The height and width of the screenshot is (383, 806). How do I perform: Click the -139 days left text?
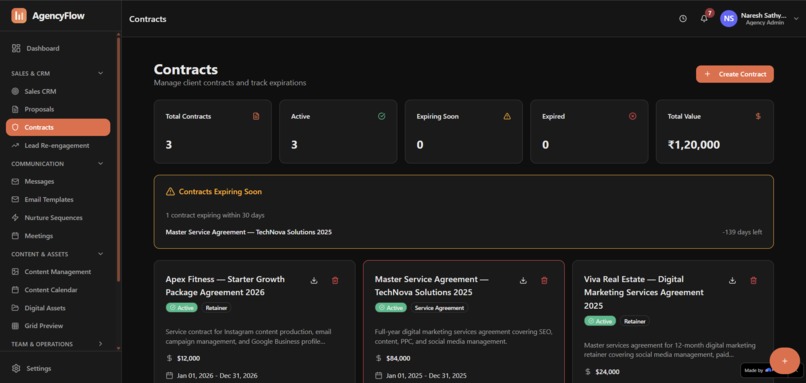pyautogui.click(x=742, y=232)
